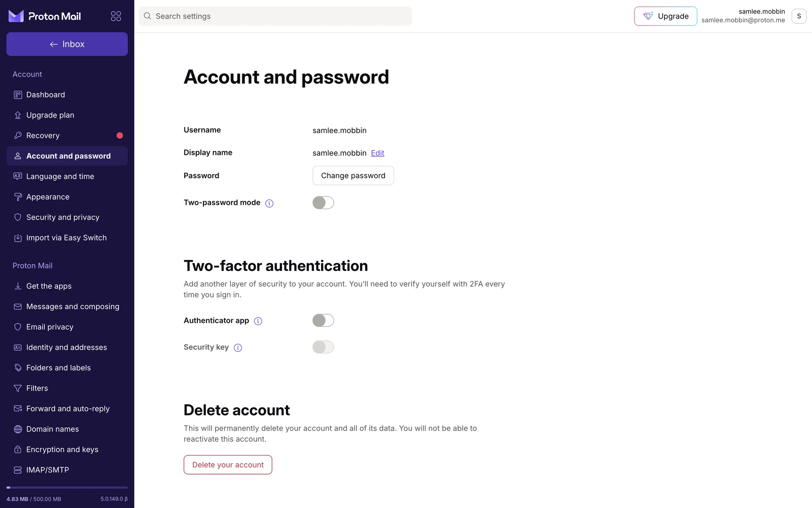
Task: Toggle the Security key switch
Action: click(x=323, y=347)
